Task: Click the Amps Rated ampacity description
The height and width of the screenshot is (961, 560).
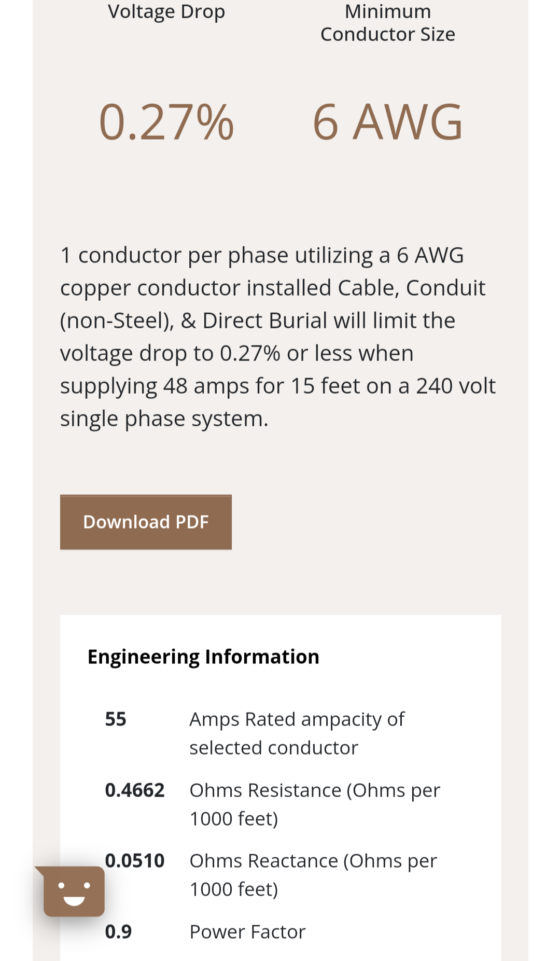Action: click(x=297, y=733)
